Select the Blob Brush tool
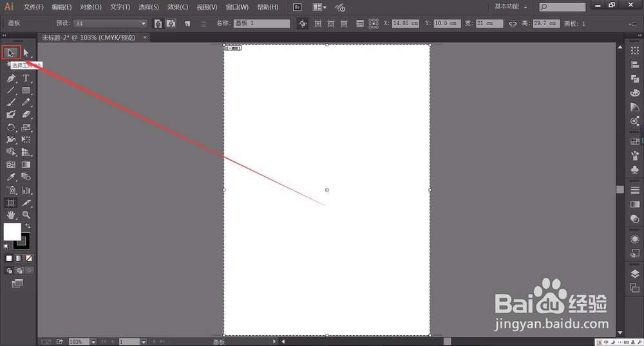This screenshot has height=346, width=644. click(11, 114)
